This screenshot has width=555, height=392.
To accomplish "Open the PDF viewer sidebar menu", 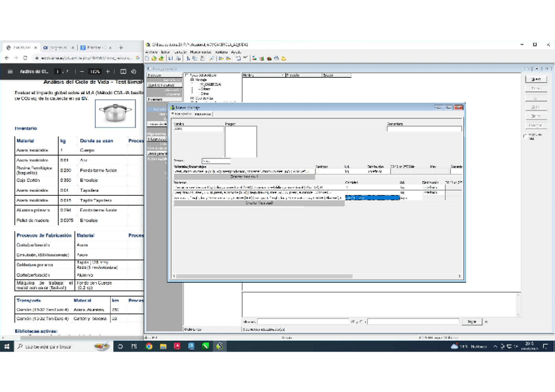I will click(x=10, y=71).
